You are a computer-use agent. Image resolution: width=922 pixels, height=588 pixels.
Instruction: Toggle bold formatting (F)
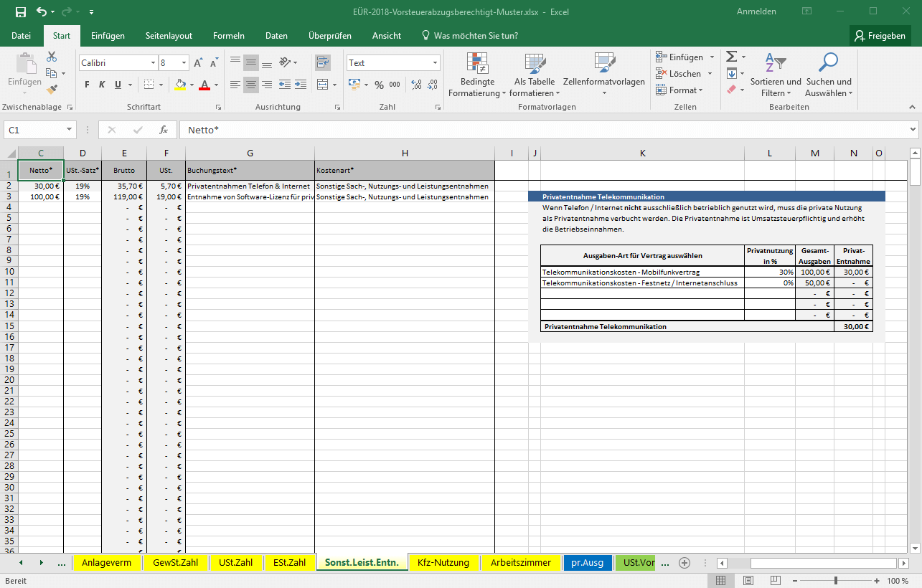point(87,85)
